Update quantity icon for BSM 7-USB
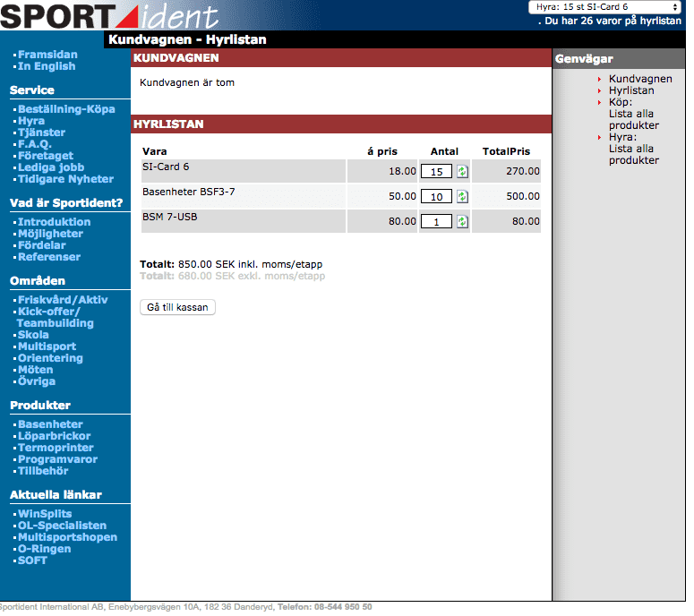 tap(462, 221)
